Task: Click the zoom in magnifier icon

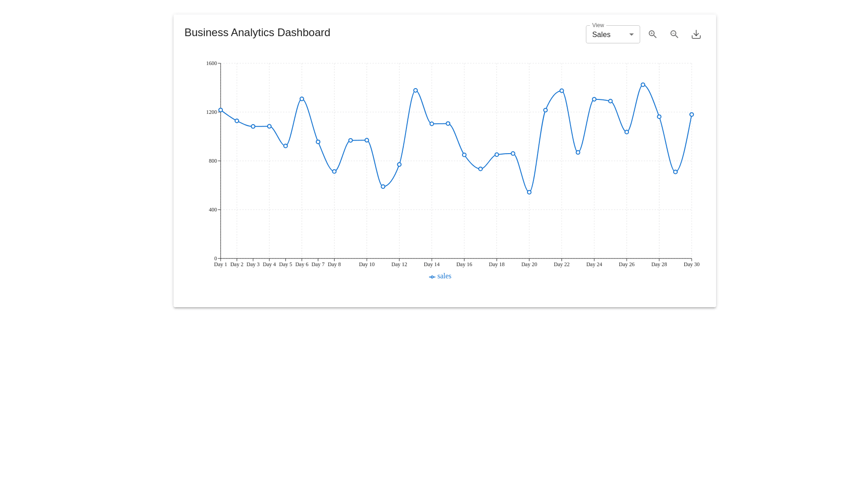Action: [x=652, y=34]
